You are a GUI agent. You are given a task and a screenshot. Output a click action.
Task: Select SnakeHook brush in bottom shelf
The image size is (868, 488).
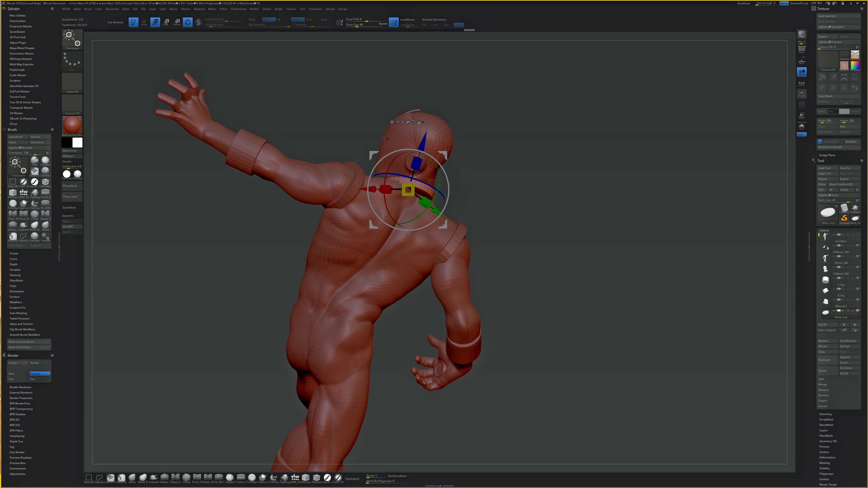click(154, 478)
